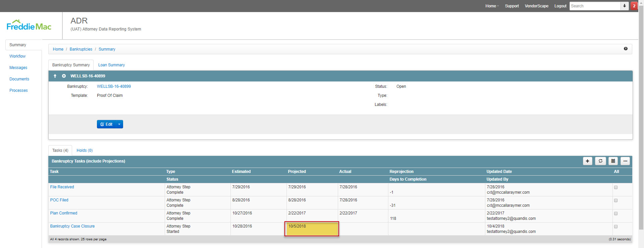Open the calendar view icon in tasks header
The image size is (644, 248).
pyautogui.click(x=613, y=161)
